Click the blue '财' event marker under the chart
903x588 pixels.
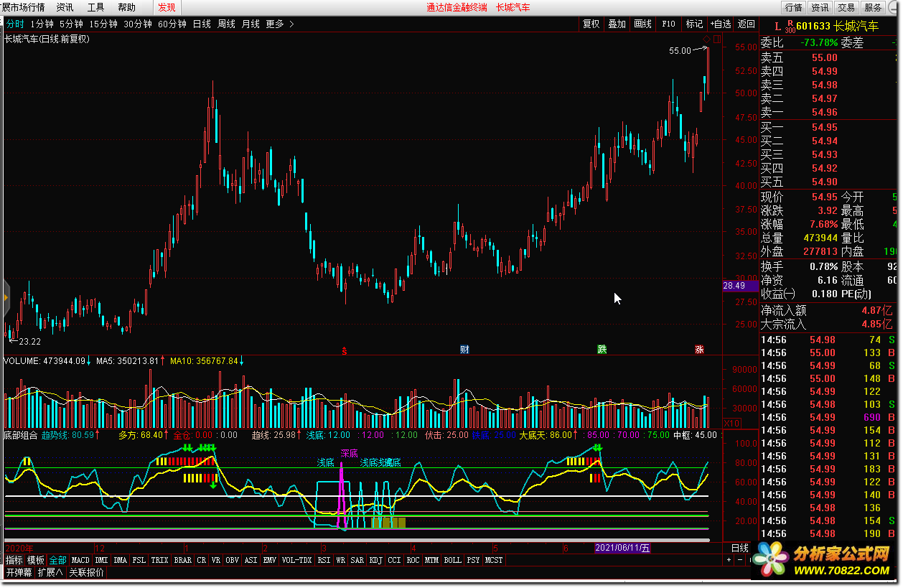click(464, 350)
